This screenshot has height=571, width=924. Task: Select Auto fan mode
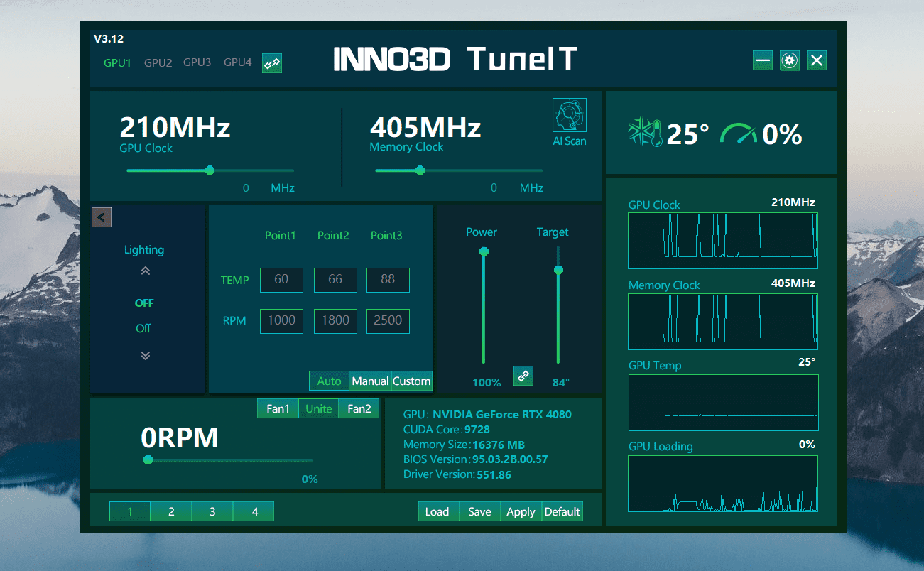[x=330, y=381]
